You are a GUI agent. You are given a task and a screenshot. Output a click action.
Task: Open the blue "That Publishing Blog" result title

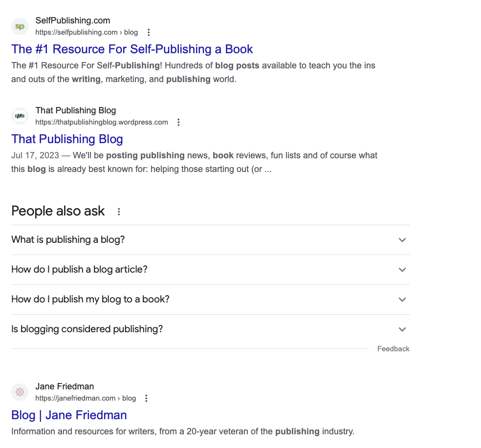pyautogui.click(x=67, y=139)
